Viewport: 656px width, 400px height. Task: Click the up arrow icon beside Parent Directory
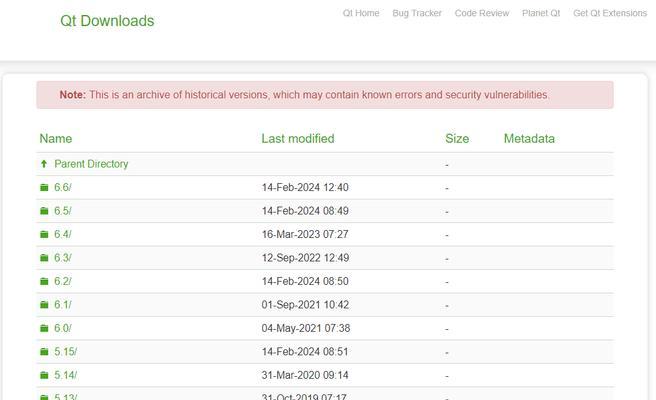[44, 164]
